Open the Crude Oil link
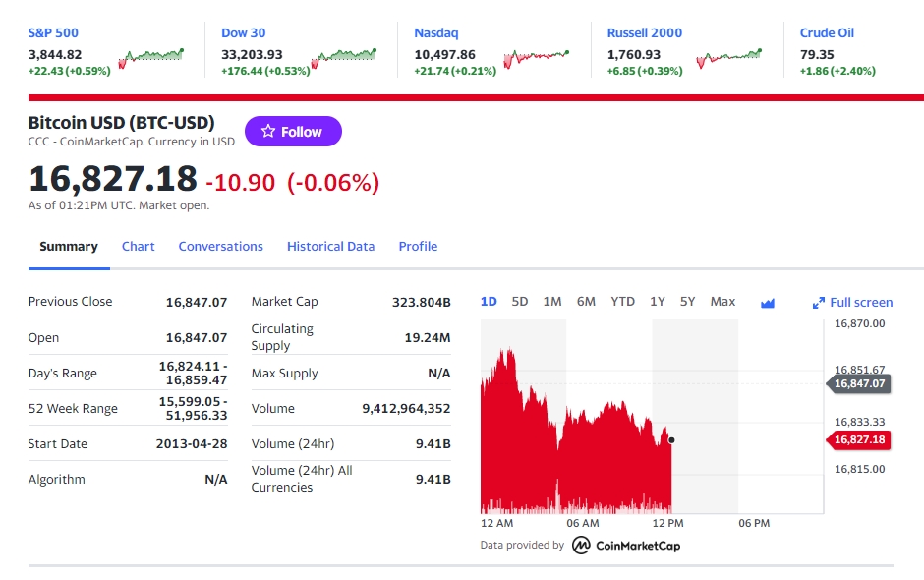The height and width of the screenshot is (580, 924). coord(827,33)
